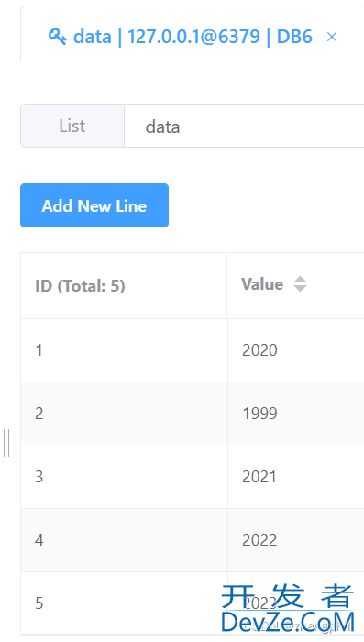Close the data 127.0.0.1@6379 DB6 tab
The width and height of the screenshot is (364, 642).
pos(332,38)
